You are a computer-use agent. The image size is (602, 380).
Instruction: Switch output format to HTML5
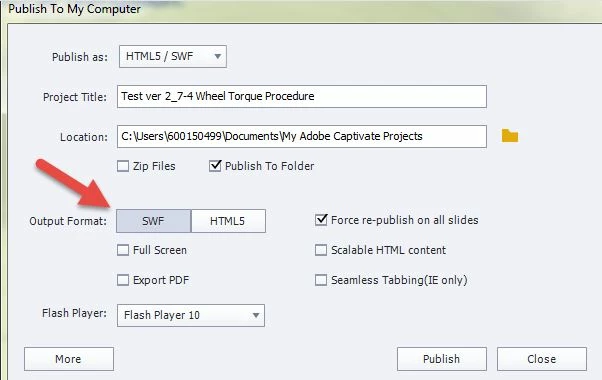pos(228,221)
